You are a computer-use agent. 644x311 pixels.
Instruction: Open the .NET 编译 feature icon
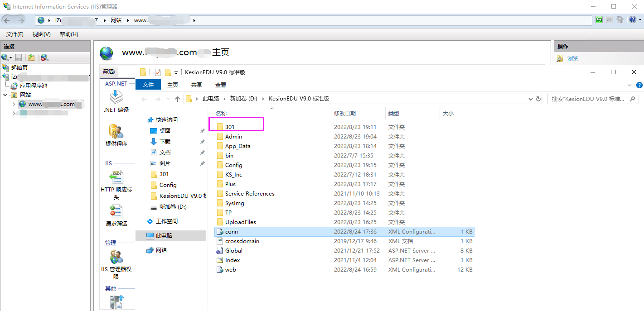(116, 97)
